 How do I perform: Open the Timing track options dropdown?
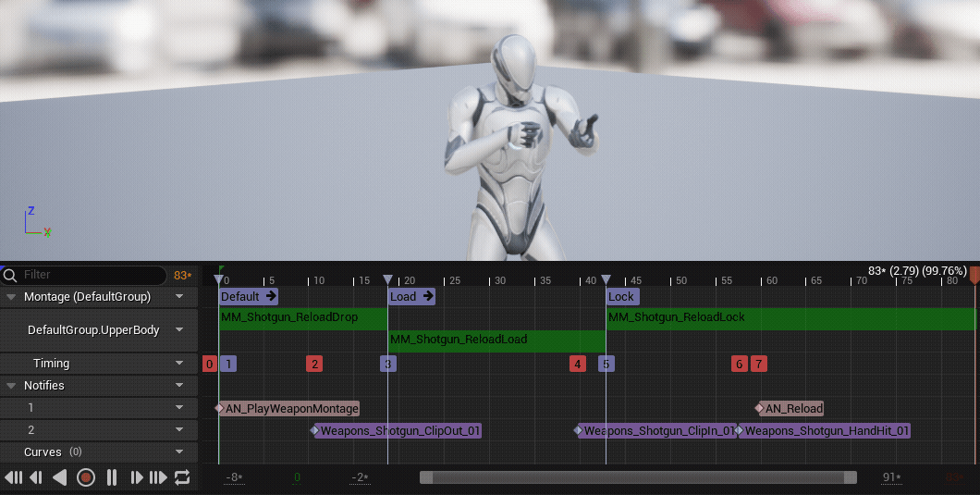pos(179,364)
